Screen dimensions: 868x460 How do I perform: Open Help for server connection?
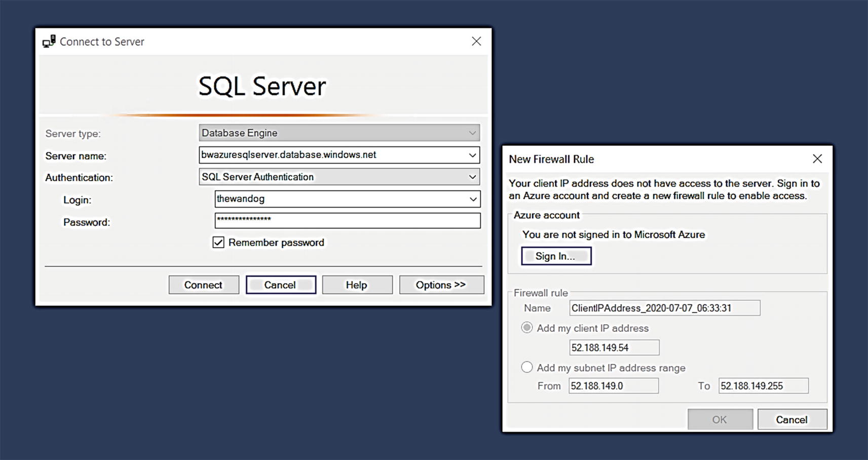coord(357,285)
